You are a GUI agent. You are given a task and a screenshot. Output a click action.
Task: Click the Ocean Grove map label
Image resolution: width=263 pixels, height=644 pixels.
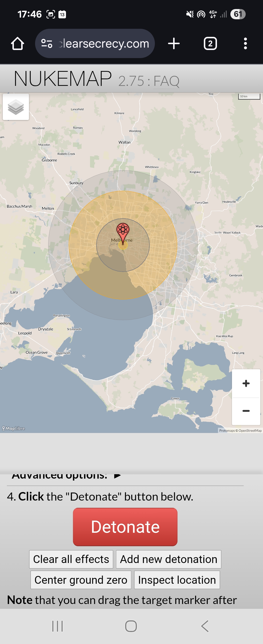pyautogui.click(x=37, y=352)
